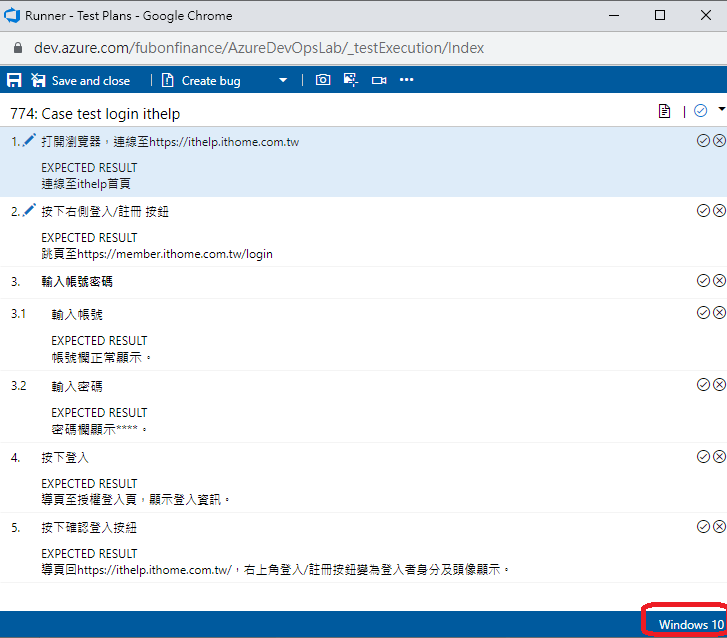Fail step 1 with the X icon

pyautogui.click(x=719, y=140)
